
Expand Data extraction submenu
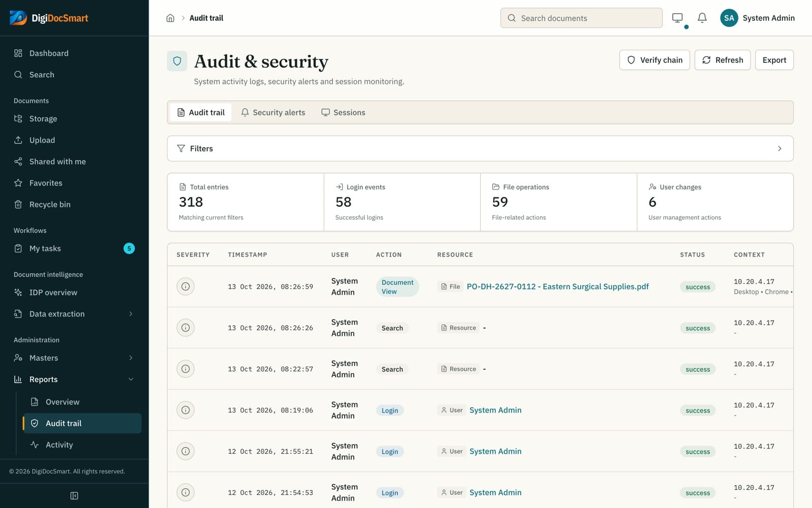pos(74,314)
